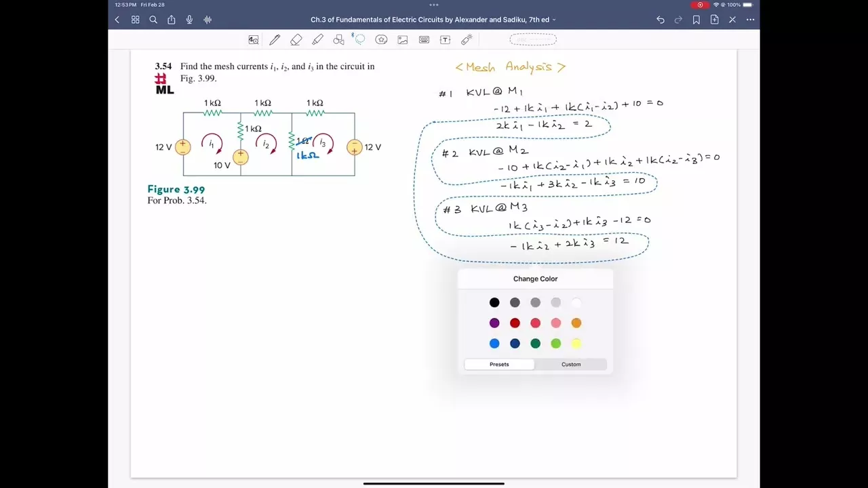This screenshot has width=868, height=488.
Task: Toggle microphone audio recording
Action: (189, 20)
